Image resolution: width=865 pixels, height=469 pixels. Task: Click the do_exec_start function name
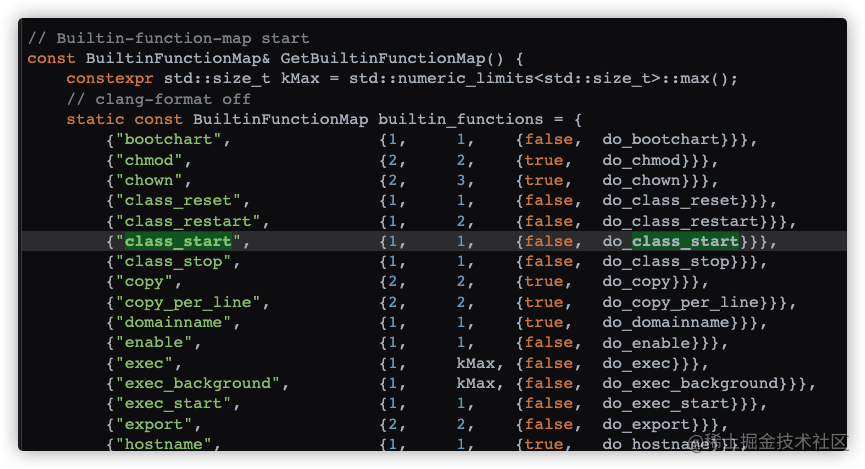coord(665,403)
